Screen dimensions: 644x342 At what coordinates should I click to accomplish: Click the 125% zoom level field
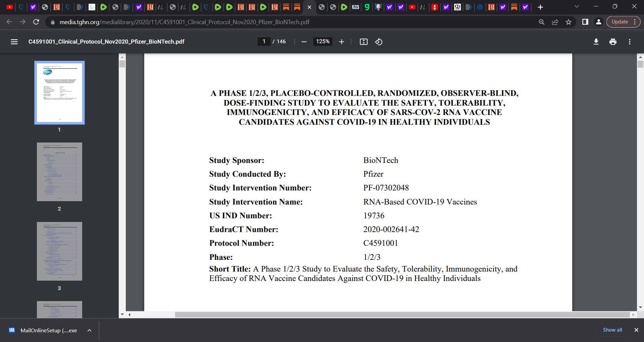(323, 42)
